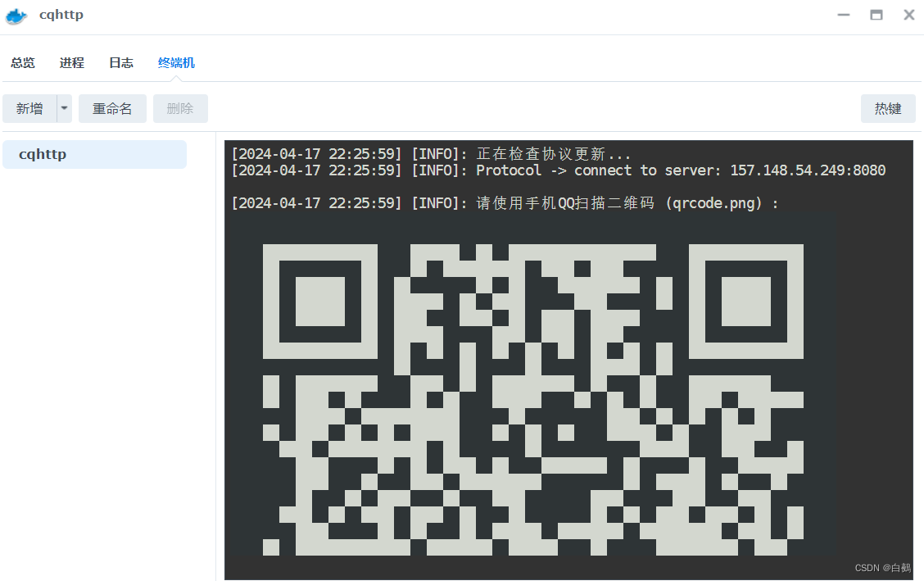924x581 pixels.
Task: Minimize the cqhttp window
Action: click(x=844, y=15)
